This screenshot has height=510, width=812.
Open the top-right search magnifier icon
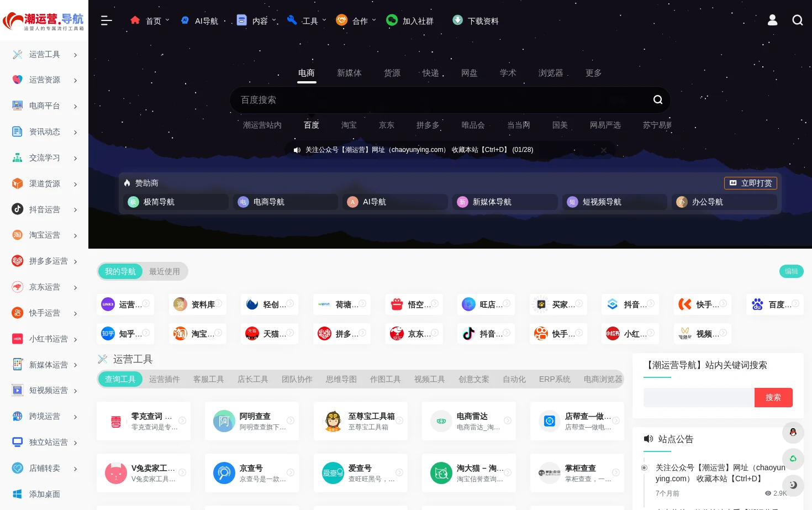[x=797, y=20]
